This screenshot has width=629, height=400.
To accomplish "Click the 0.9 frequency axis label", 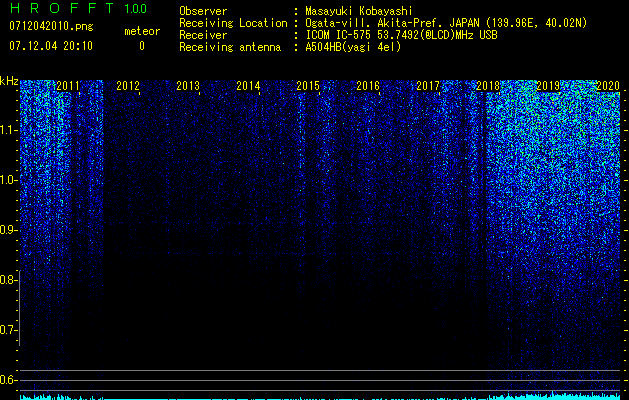I will point(8,230).
